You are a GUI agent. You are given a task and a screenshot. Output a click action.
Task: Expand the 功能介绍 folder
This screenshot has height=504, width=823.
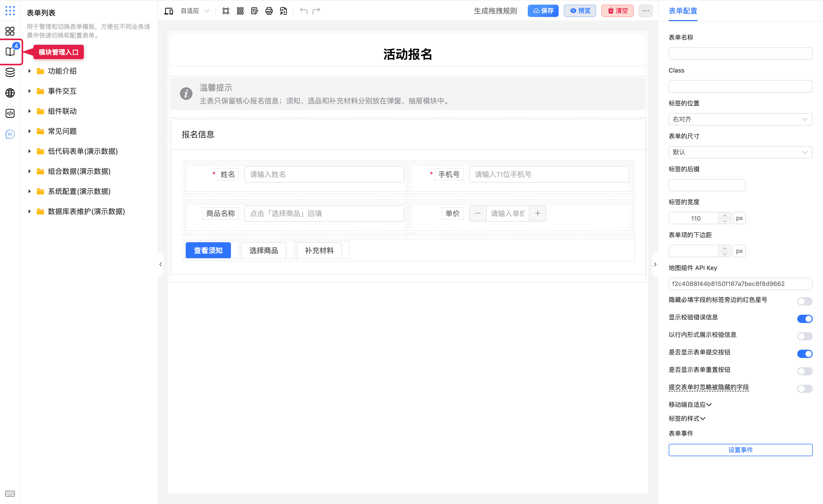[x=29, y=71]
